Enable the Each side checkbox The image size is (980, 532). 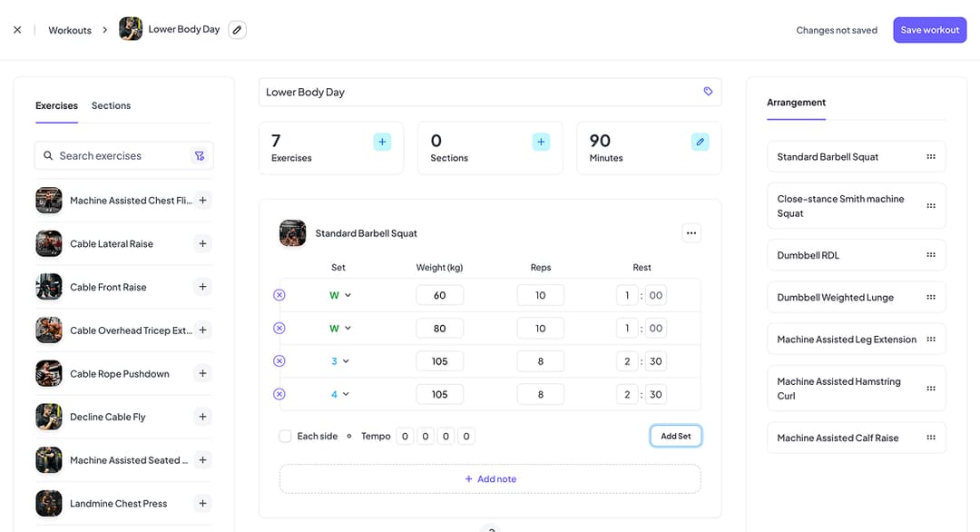(285, 436)
